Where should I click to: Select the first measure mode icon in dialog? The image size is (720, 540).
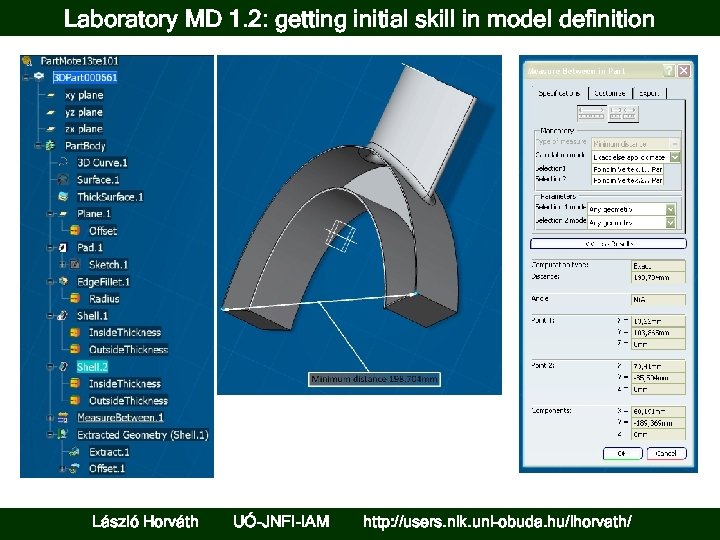click(x=591, y=113)
